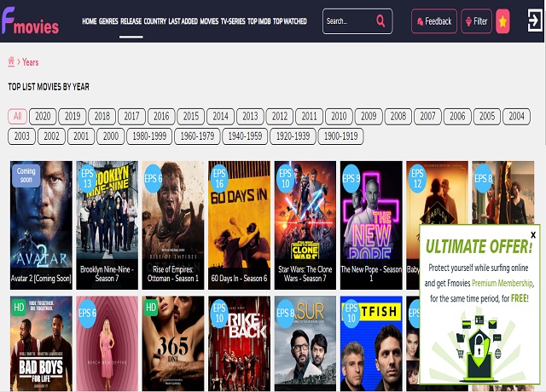Open the Country dropdown menu
The image size is (546, 392).
(x=154, y=21)
